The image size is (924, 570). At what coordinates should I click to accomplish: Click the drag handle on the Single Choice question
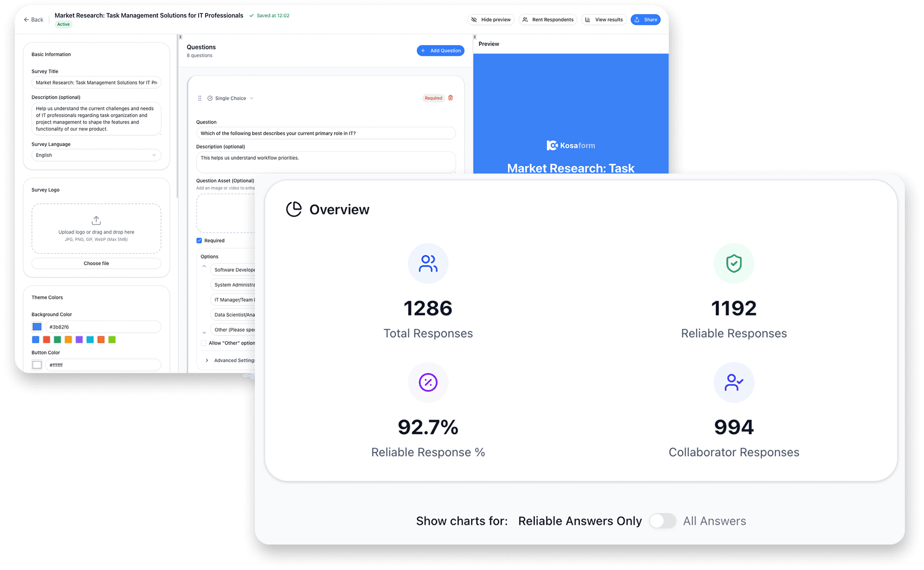tap(200, 98)
